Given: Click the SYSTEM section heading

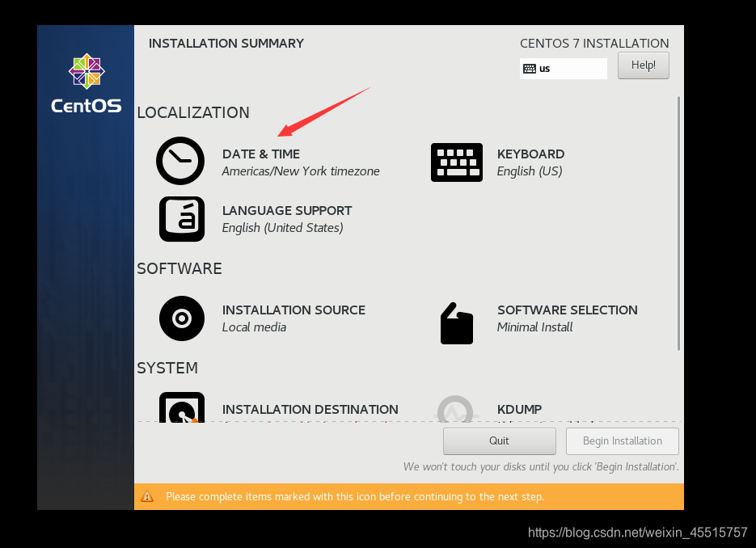Looking at the screenshot, I should coord(167,369).
